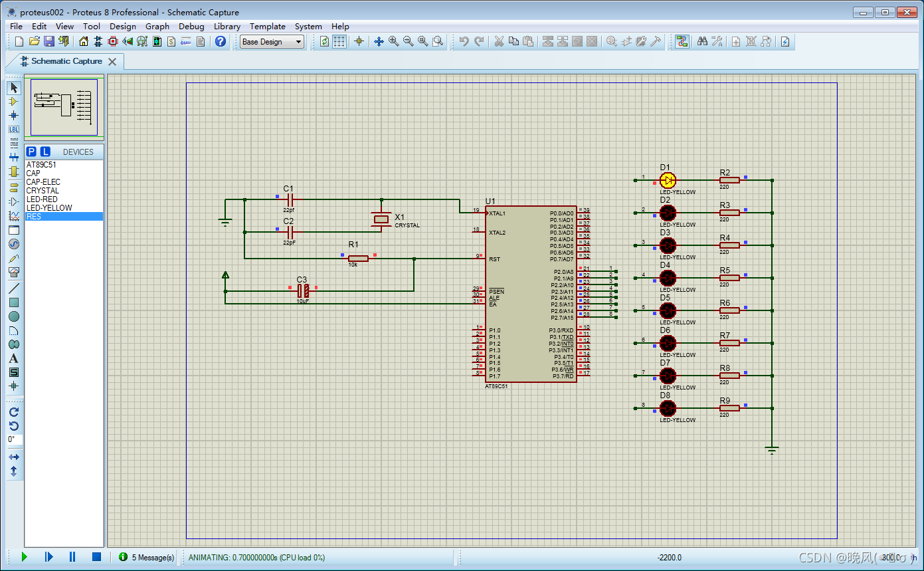Open the Debug menu

pyautogui.click(x=191, y=27)
